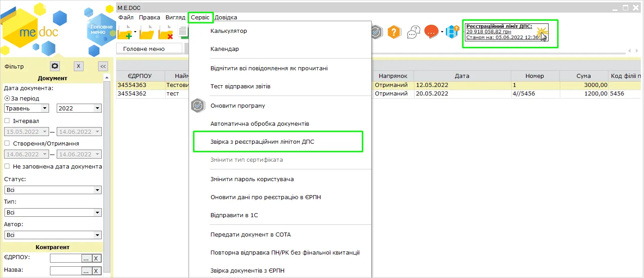This screenshot has width=644, height=278.
Task: Click the refresh spark icon in registration limit box
Action: point(543,33)
